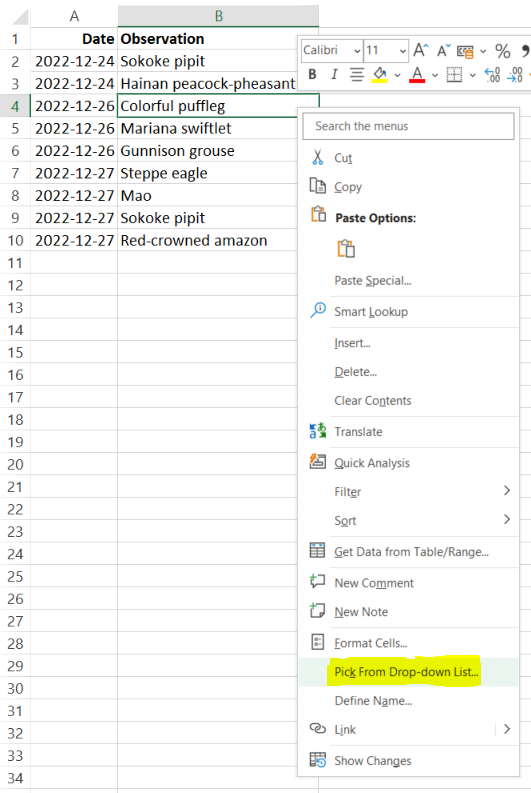531x793 pixels.
Task: Click Define Name option
Action: pyautogui.click(x=373, y=701)
